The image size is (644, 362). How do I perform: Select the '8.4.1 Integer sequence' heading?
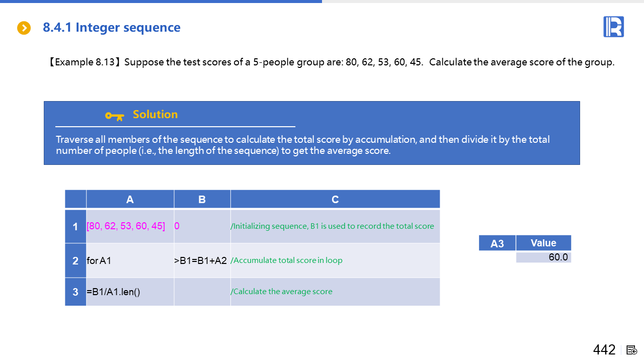click(111, 28)
